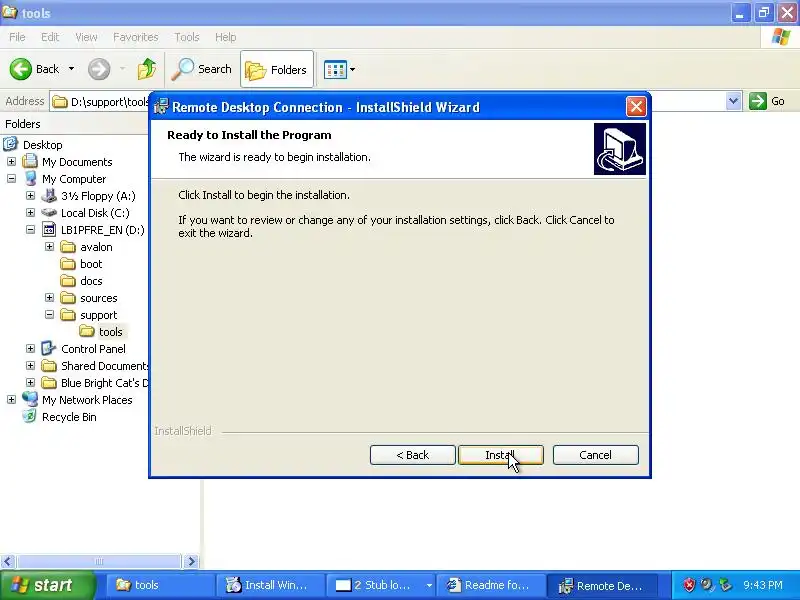Viewport: 800px width, 600px height.
Task: Click the Folders pane horizontal scrollbar thumb
Action: click(x=98, y=561)
